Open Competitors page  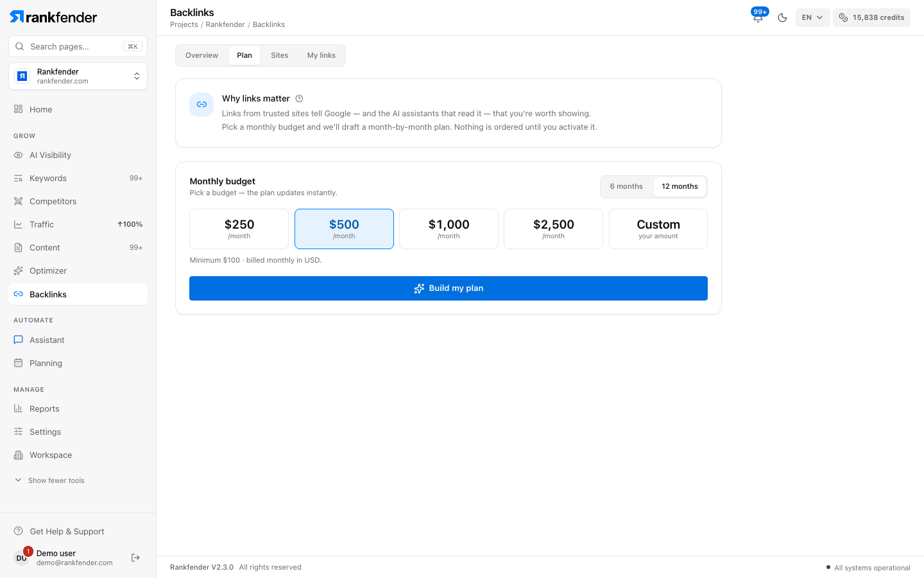(x=78, y=201)
